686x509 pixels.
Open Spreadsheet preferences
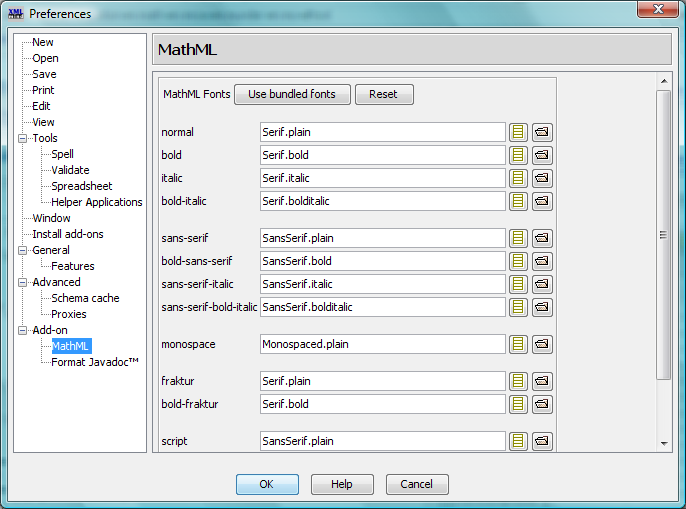point(81,186)
